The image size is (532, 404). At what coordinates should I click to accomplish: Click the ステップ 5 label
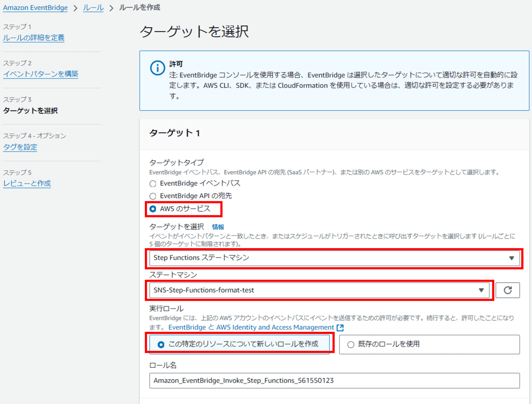[17, 172]
